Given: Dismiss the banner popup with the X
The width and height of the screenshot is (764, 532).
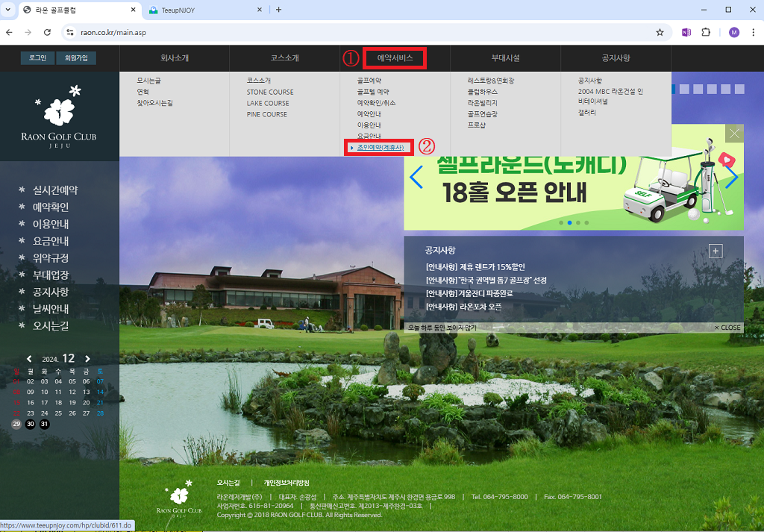Looking at the screenshot, I should 734,134.
